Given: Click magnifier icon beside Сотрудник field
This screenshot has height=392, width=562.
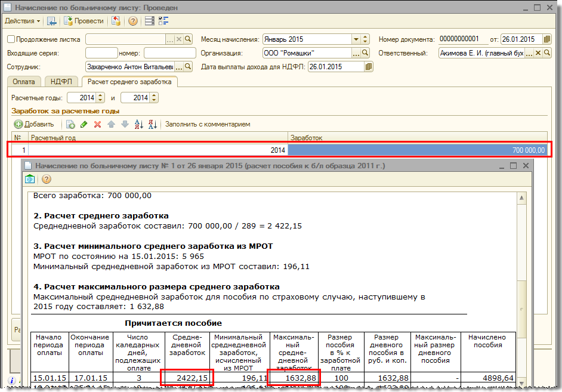Looking at the screenshot, I should (x=189, y=67).
